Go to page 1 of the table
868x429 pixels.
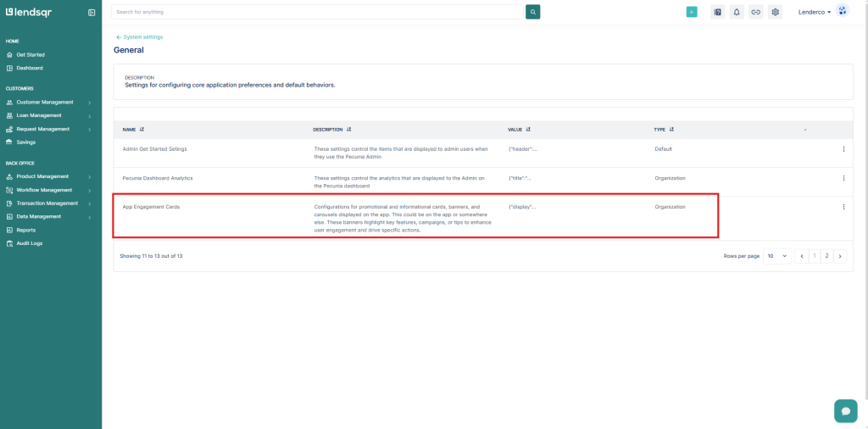[x=814, y=255]
